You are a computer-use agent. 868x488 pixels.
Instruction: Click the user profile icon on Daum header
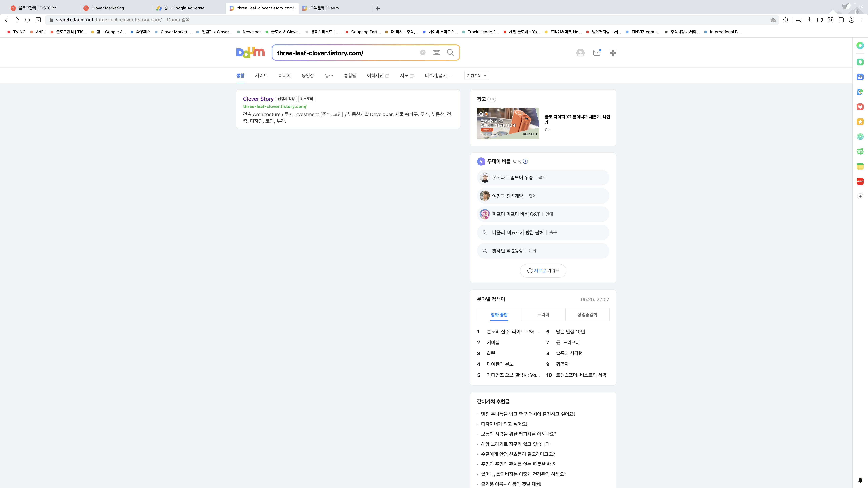click(x=580, y=53)
